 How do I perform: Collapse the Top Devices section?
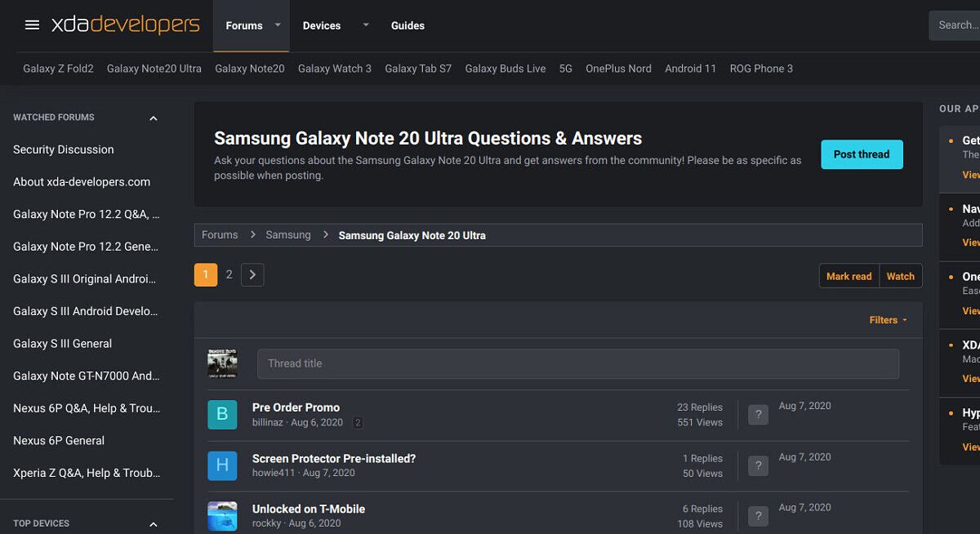[x=153, y=523]
